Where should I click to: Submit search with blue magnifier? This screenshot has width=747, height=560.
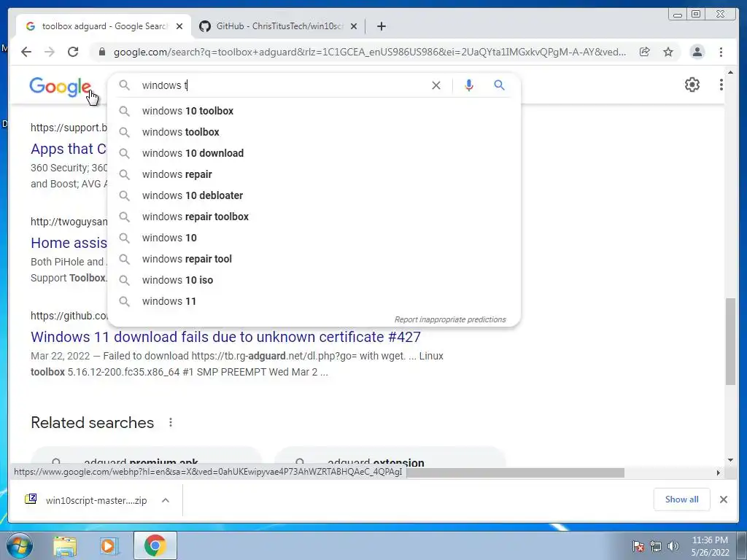(x=499, y=85)
